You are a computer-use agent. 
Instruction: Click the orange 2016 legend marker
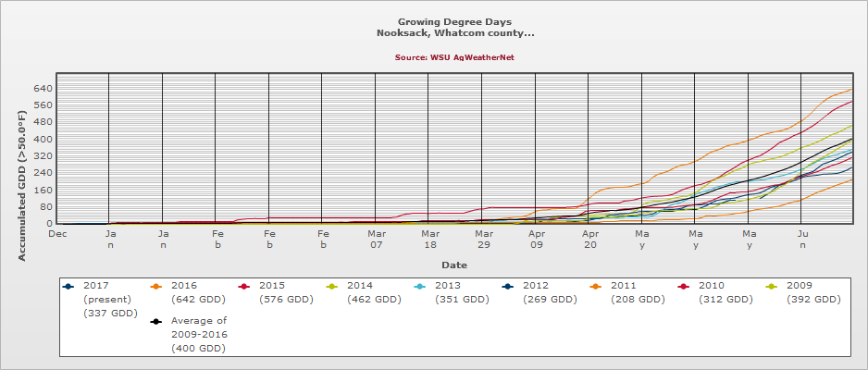pos(156,286)
